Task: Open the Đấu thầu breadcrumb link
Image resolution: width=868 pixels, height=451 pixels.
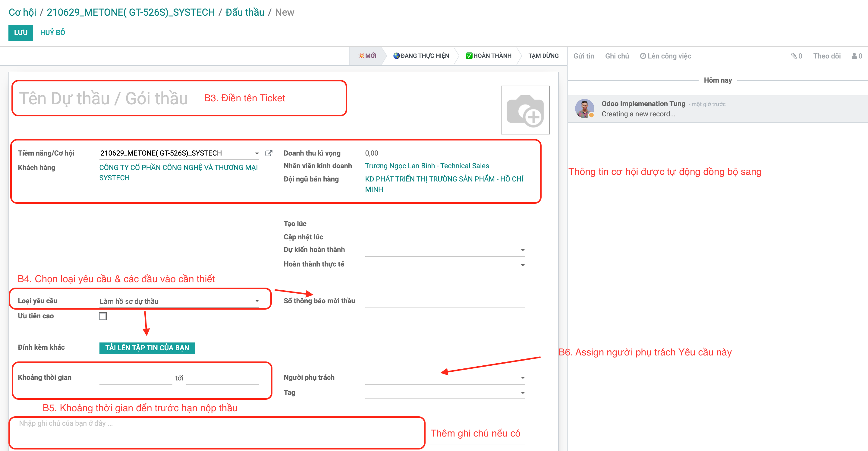Action: [245, 12]
